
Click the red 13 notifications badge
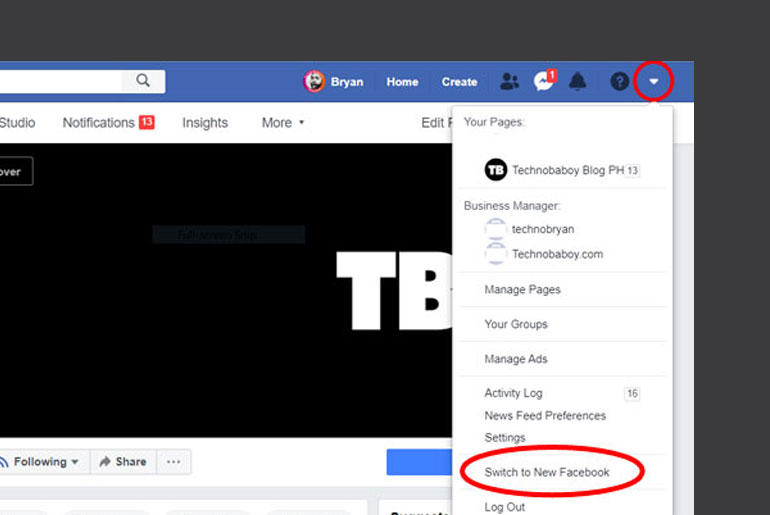coord(147,122)
